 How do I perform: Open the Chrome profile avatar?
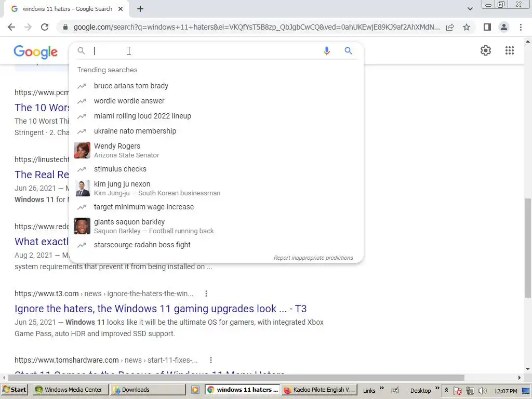504,27
